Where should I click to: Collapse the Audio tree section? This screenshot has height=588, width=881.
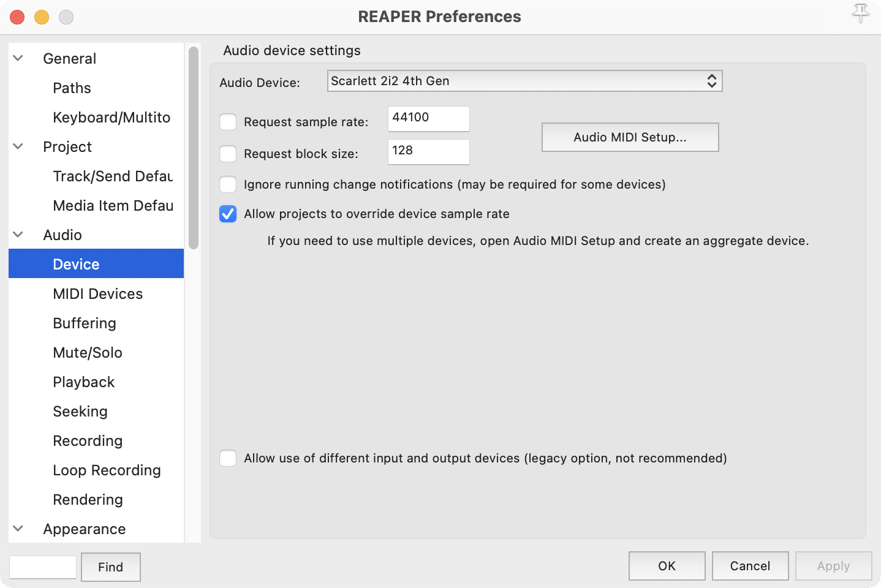tap(18, 235)
